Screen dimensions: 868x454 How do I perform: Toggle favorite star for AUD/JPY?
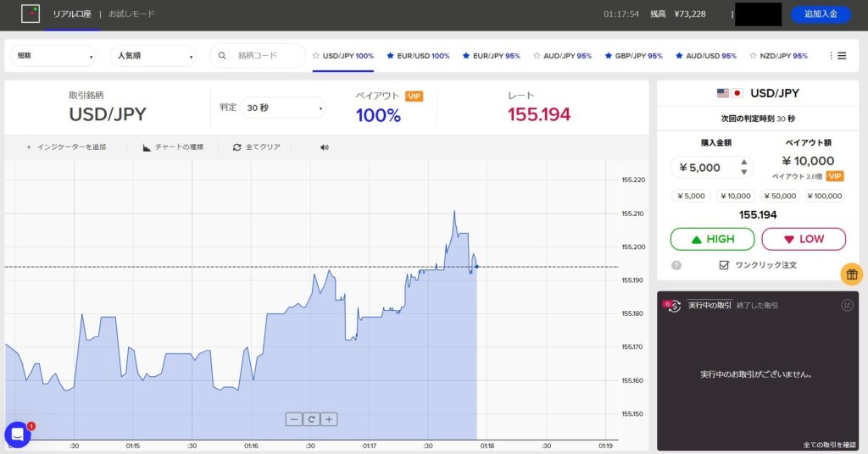[537, 56]
